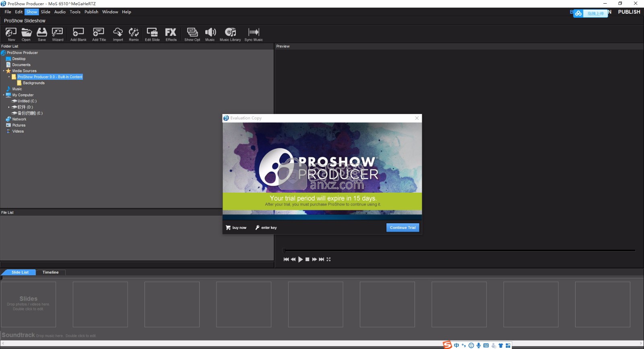Open the Edit Slide tool
Image resolution: width=644 pixels, height=349 pixels.
tap(152, 34)
